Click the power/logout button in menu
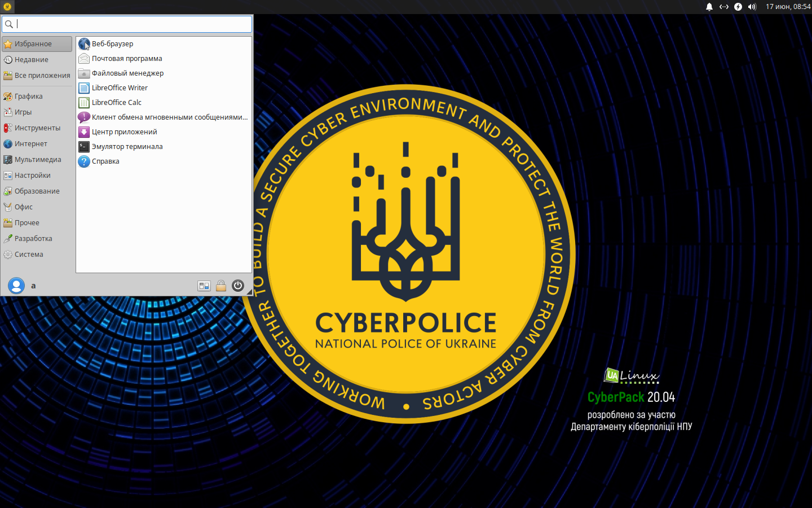 tap(238, 286)
